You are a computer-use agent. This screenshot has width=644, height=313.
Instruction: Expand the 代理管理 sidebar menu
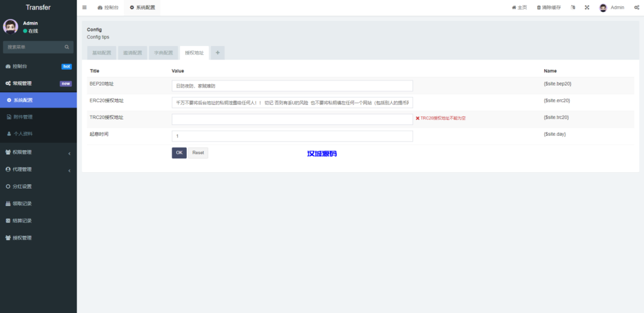[x=38, y=169]
